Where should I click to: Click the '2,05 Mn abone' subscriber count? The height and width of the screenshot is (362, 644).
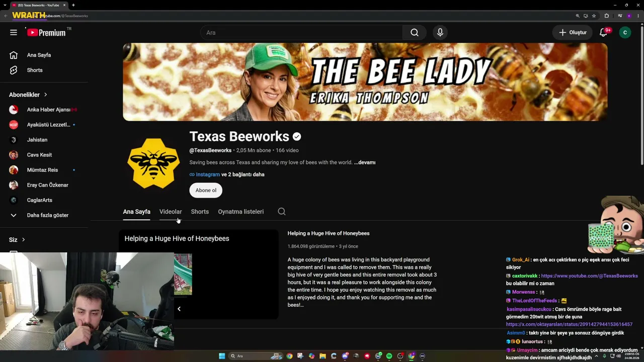click(x=254, y=150)
